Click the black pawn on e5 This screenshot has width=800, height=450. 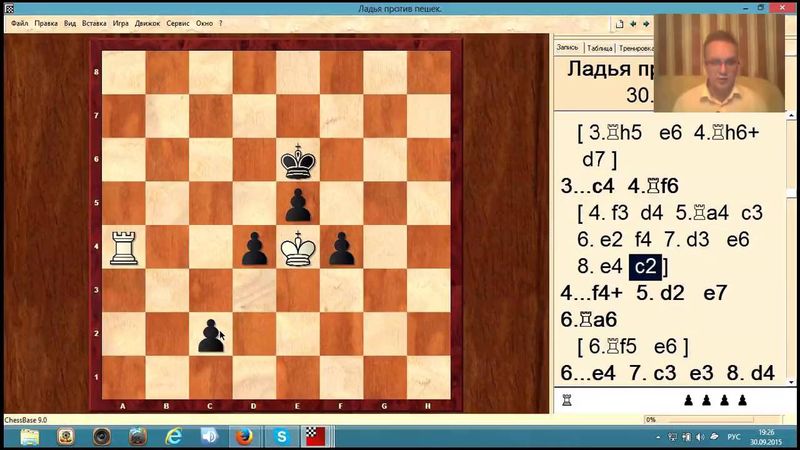(298, 204)
